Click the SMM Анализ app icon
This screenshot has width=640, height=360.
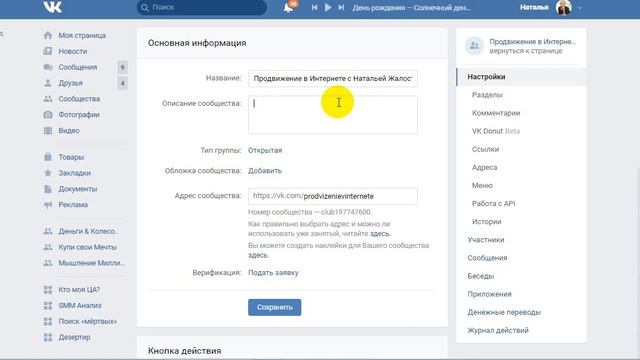[48, 305]
